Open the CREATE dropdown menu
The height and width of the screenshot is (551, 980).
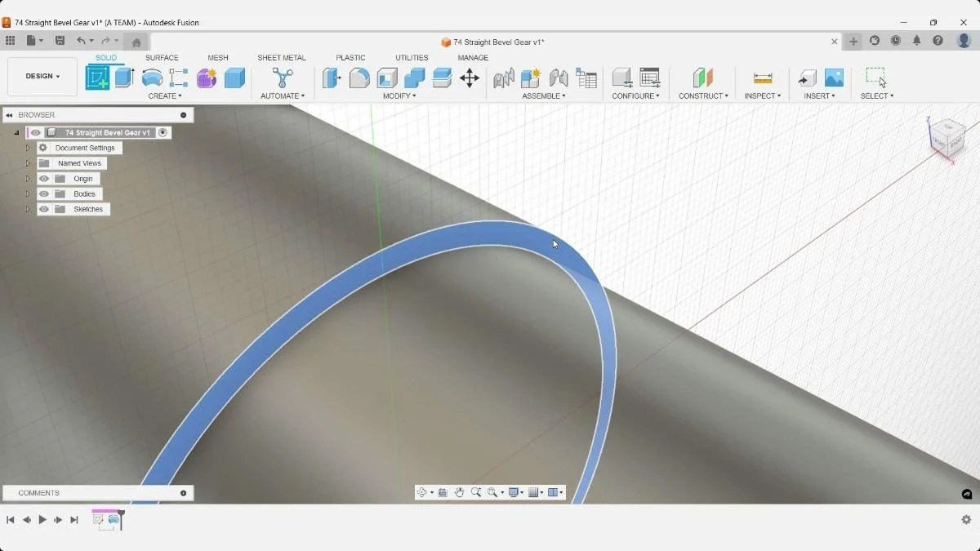click(x=164, y=96)
